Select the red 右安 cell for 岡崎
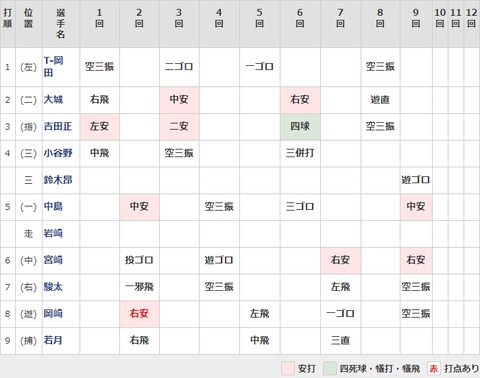 139,314
